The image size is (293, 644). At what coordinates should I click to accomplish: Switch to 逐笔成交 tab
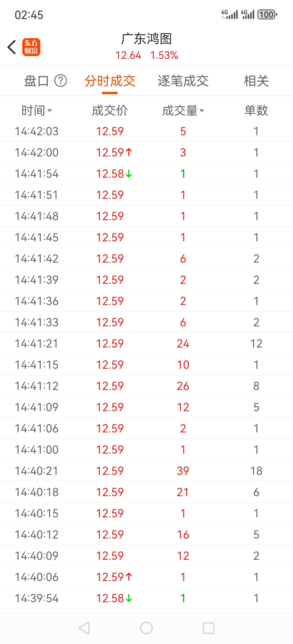click(183, 81)
